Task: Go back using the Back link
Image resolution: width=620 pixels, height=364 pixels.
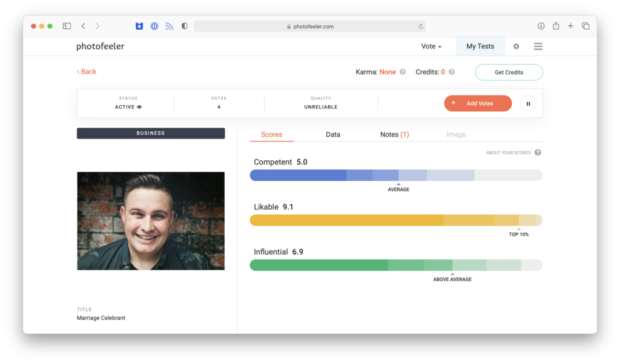Action: pos(87,71)
